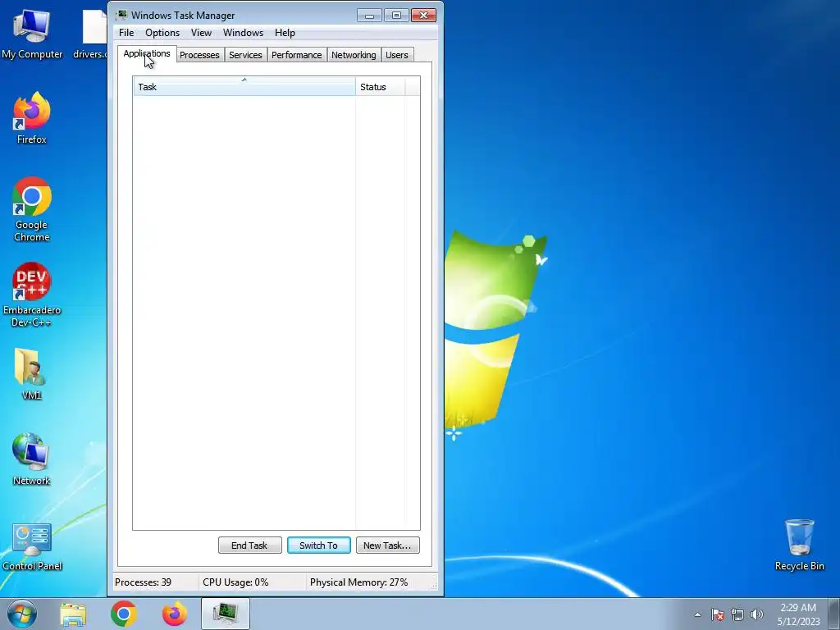The image size is (840, 630).
Task: Open the File menu
Action: click(x=126, y=33)
